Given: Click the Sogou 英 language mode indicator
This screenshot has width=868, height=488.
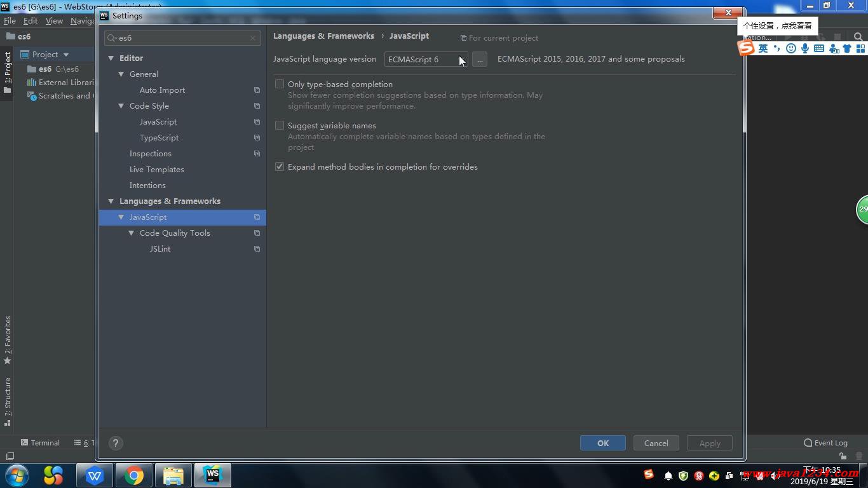Looking at the screenshot, I should coord(763,48).
